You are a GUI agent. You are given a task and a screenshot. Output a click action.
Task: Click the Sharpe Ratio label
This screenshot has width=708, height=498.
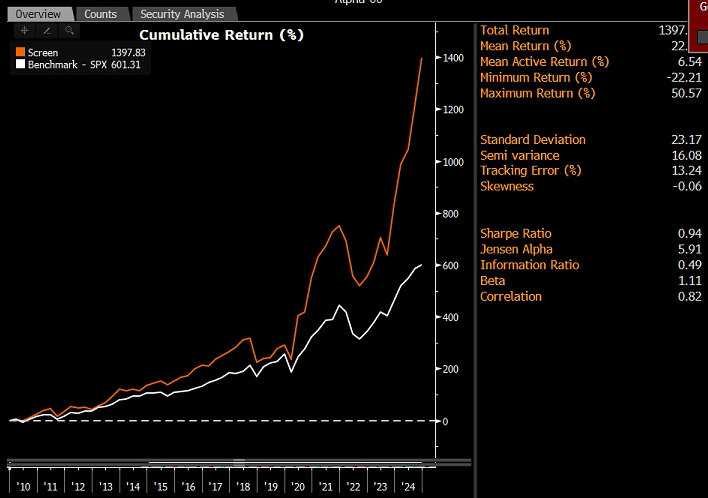point(516,233)
